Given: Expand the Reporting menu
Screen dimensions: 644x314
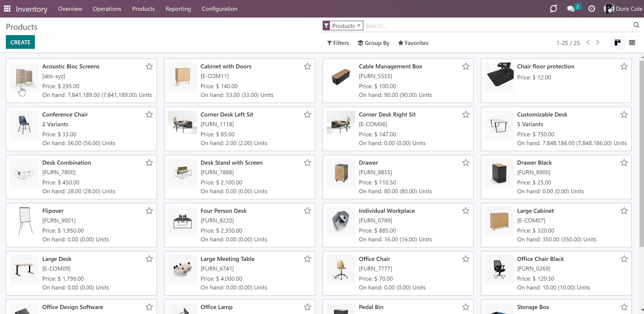Looking at the screenshot, I should click(x=178, y=9).
